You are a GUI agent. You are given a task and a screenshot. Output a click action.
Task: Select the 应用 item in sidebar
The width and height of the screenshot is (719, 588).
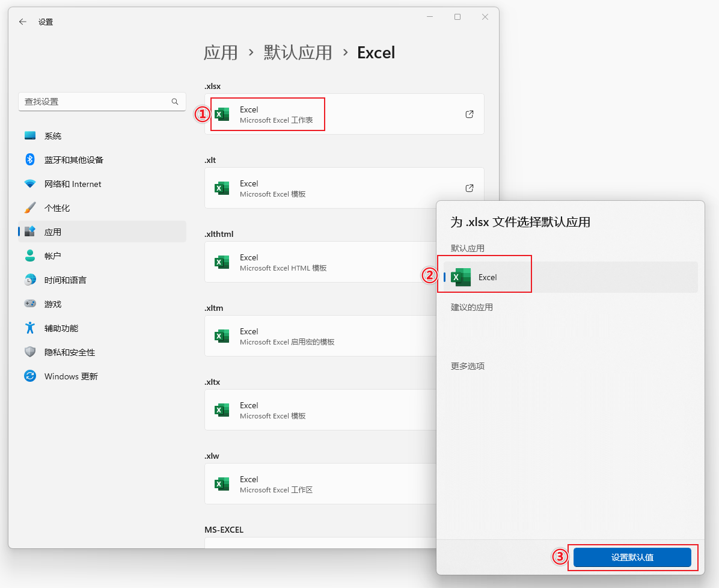click(x=53, y=232)
